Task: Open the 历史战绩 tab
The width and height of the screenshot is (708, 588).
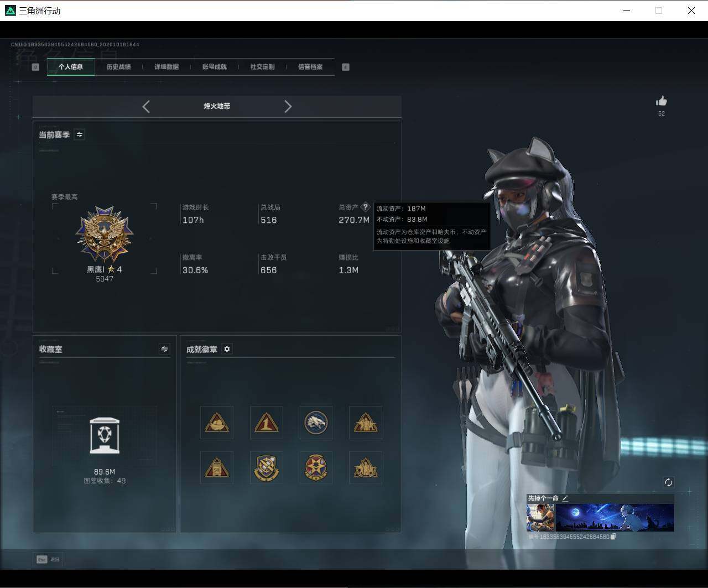Action: tap(118, 67)
